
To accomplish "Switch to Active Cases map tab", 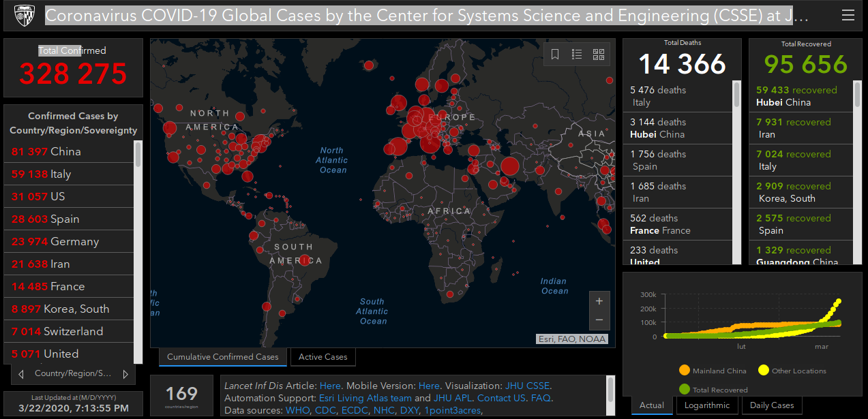I will tap(323, 357).
